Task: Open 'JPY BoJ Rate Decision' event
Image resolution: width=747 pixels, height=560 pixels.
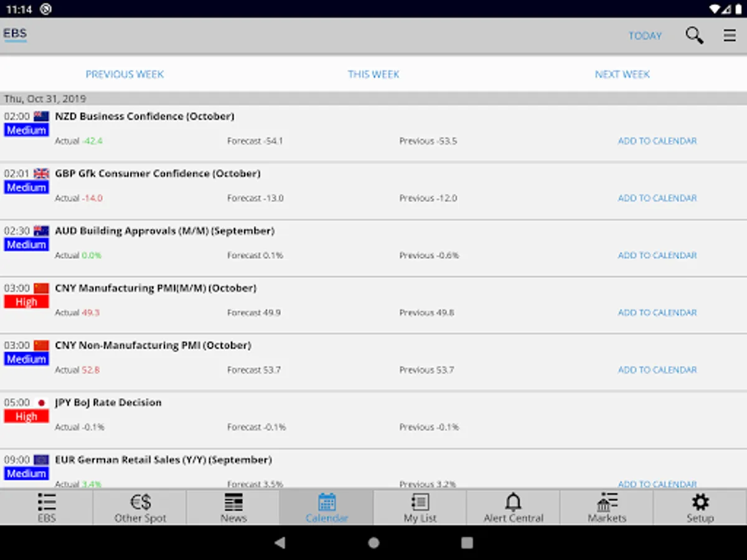Action: point(108,403)
